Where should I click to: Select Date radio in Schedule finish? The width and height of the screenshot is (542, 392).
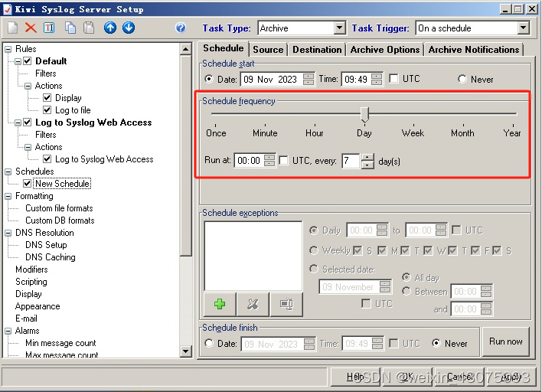click(x=209, y=343)
